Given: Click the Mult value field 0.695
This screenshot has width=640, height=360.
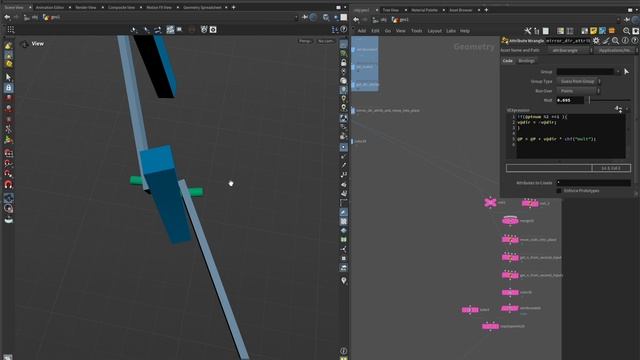Looking at the screenshot, I should (x=570, y=100).
